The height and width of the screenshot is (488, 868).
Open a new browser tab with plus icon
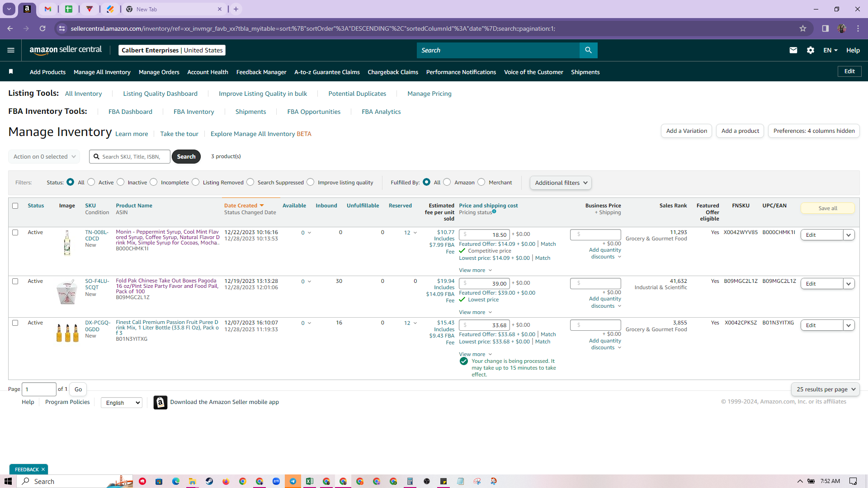pyautogui.click(x=236, y=9)
